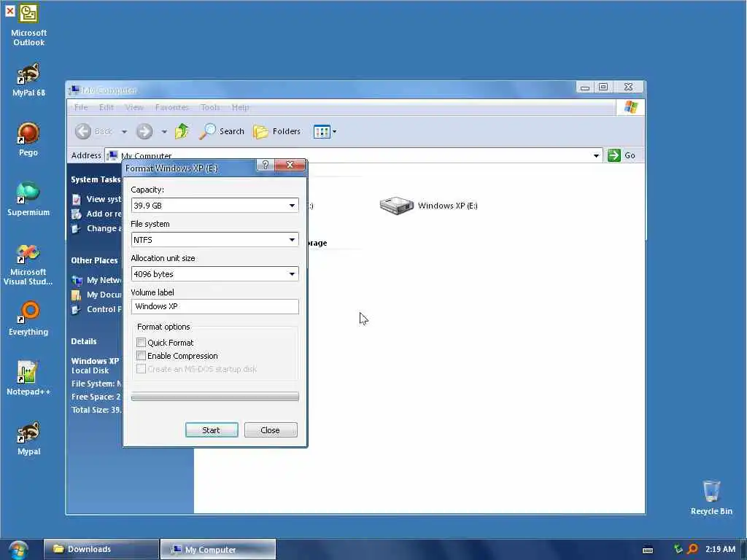Click the Other Places panel header

(94, 260)
